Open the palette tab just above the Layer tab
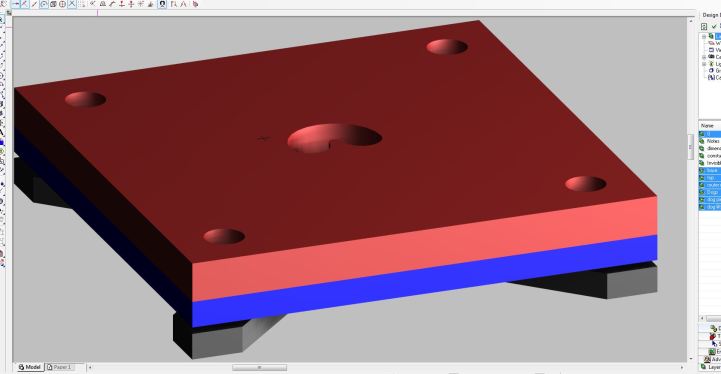Screen dimensions: 721x374 pos(710,359)
